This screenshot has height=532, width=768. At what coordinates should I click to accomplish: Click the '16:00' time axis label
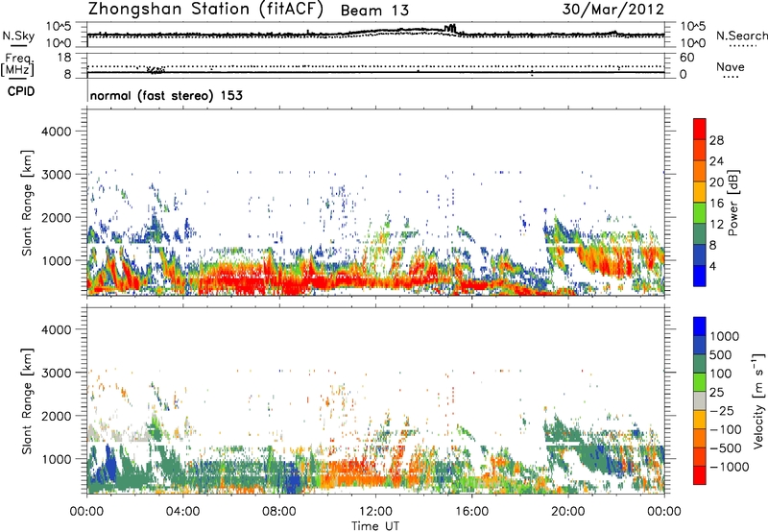click(x=471, y=512)
